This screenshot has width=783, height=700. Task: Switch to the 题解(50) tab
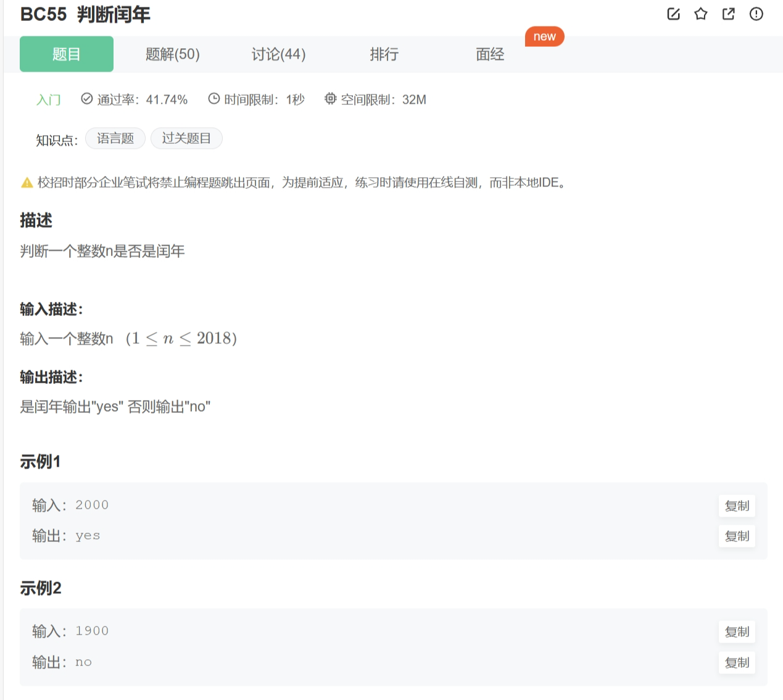pyautogui.click(x=172, y=54)
